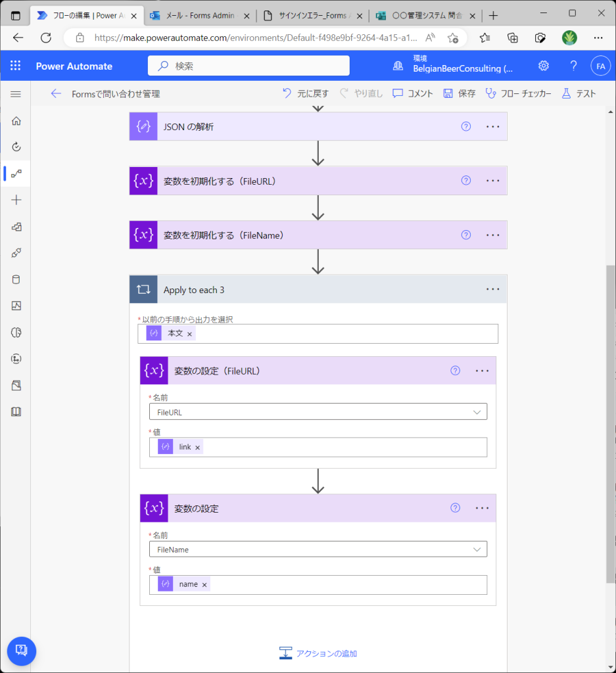Open the Power Automate settings gear
Image resolution: width=616 pixels, height=673 pixels.
click(x=544, y=66)
